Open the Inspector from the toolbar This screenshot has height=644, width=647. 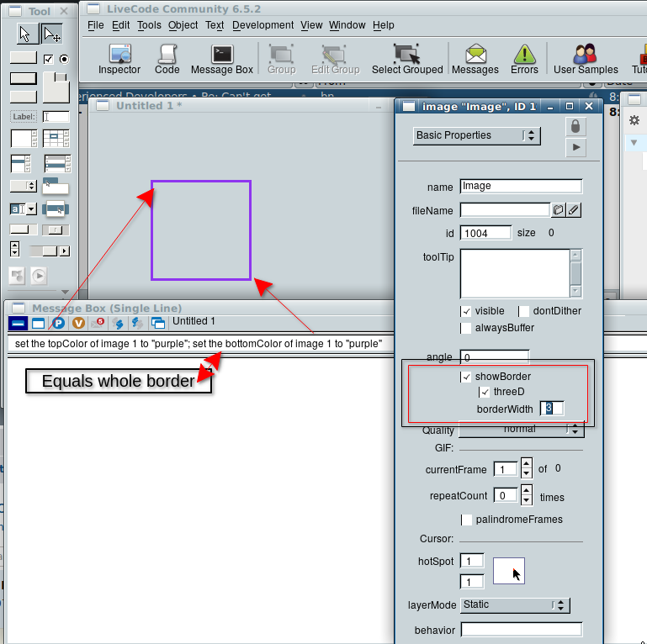click(x=119, y=58)
